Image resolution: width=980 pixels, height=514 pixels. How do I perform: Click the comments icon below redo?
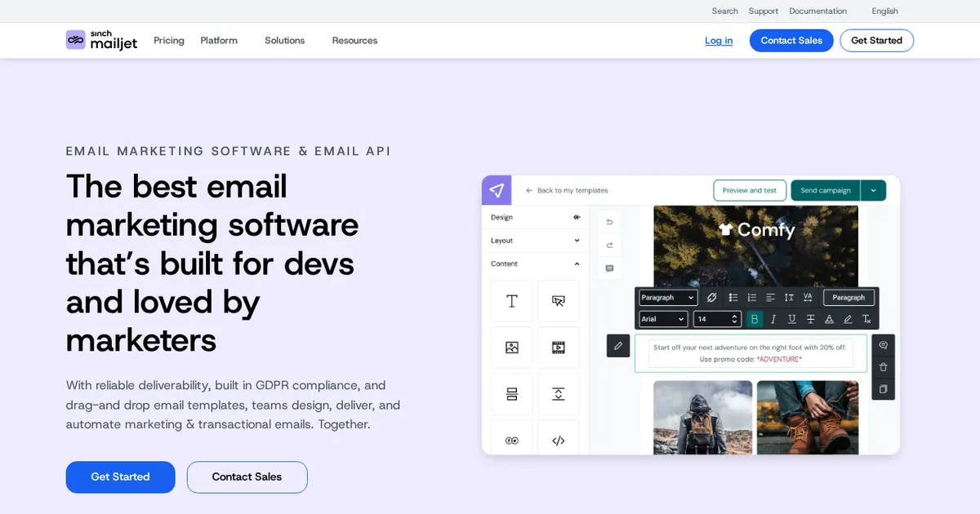tap(609, 268)
